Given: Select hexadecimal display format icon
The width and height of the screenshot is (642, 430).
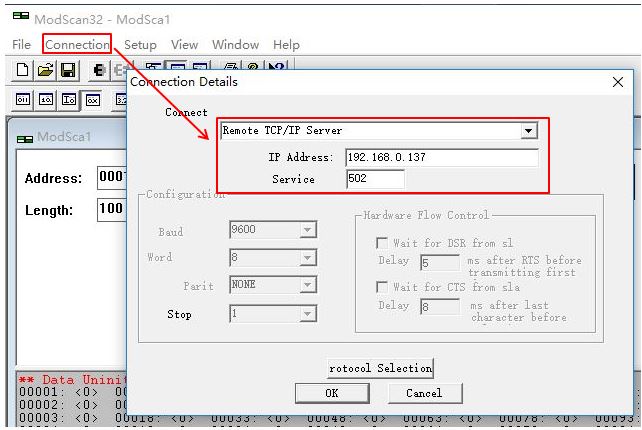Looking at the screenshot, I should click(x=93, y=100).
